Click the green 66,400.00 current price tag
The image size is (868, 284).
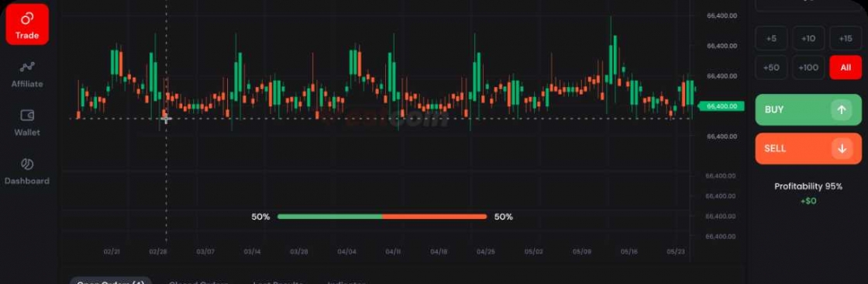721,106
